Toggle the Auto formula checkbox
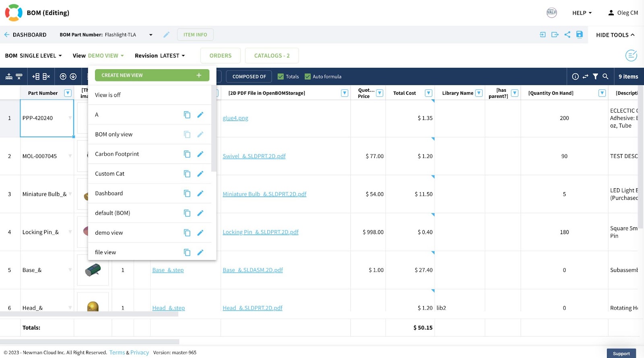Image resolution: width=644 pixels, height=358 pixels. point(308,76)
